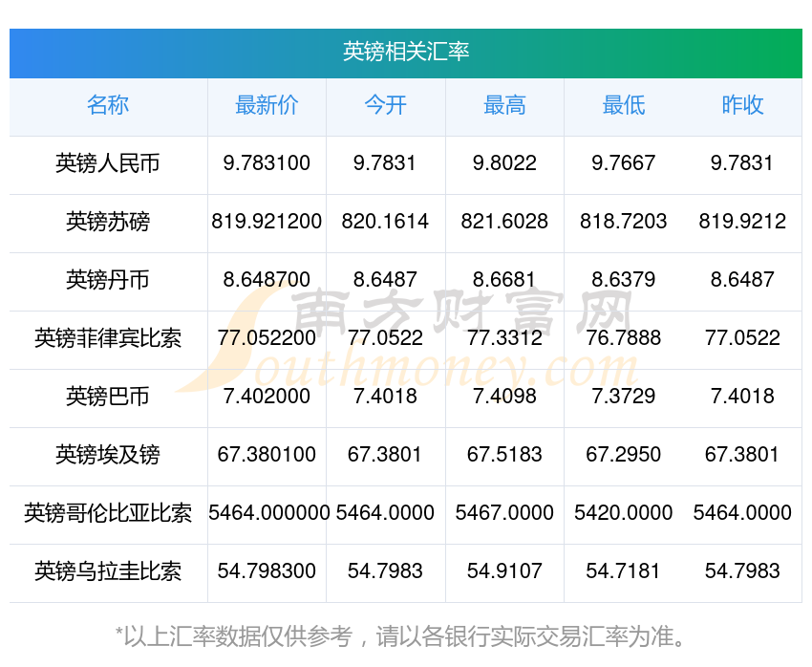The height and width of the screenshot is (667, 812).
Task: Click low value 67.2950
Action: click(624, 455)
